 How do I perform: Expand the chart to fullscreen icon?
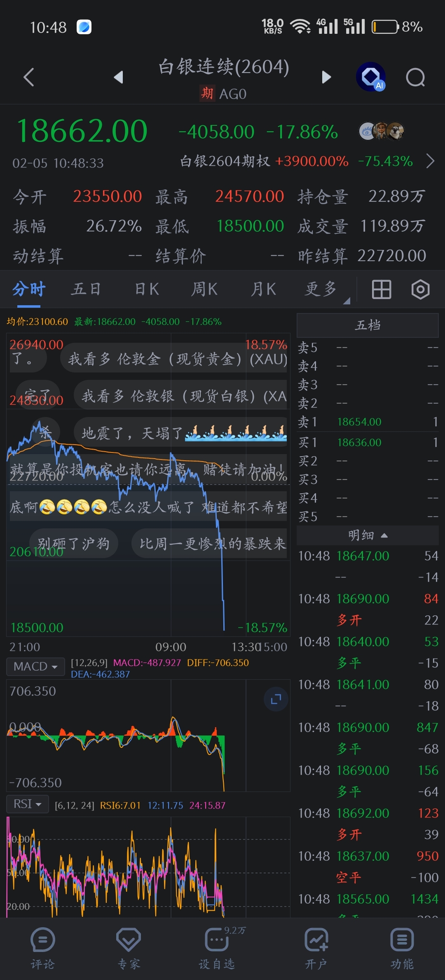276,699
